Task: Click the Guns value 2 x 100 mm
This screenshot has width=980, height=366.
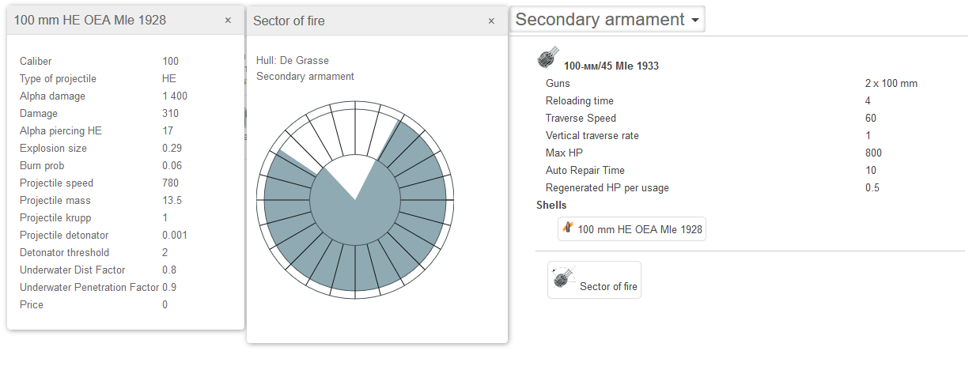Action: pyautogui.click(x=891, y=84)
